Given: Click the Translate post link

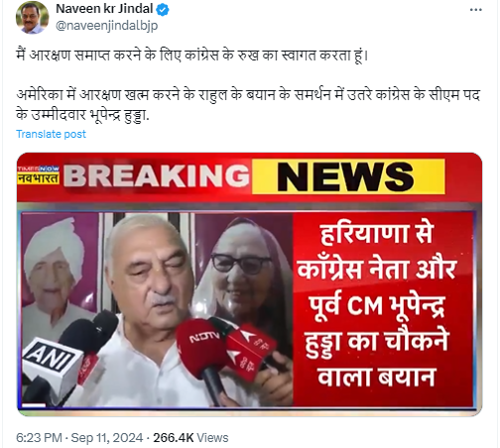Looking at the screenshot, I should tap(51, 134).
